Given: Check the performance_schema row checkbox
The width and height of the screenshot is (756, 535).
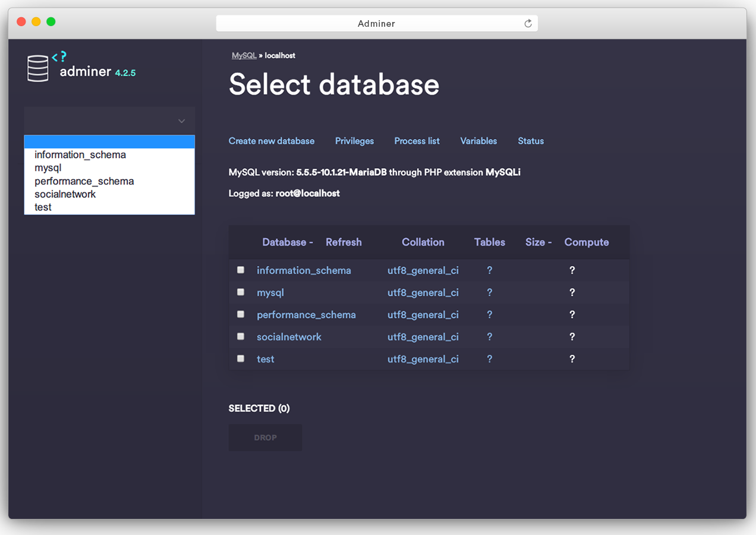Looking at the screenshot, I should (x=241, y=314).
